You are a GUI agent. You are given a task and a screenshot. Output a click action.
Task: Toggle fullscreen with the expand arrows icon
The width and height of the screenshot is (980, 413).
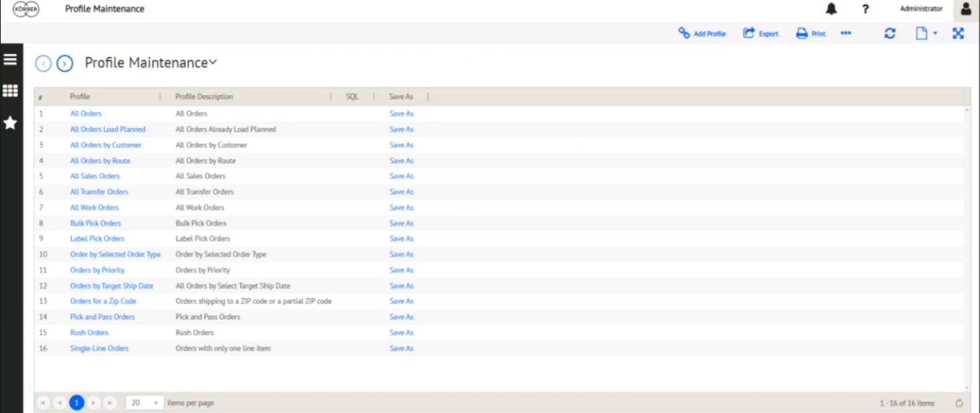click(x=958, y=33)
